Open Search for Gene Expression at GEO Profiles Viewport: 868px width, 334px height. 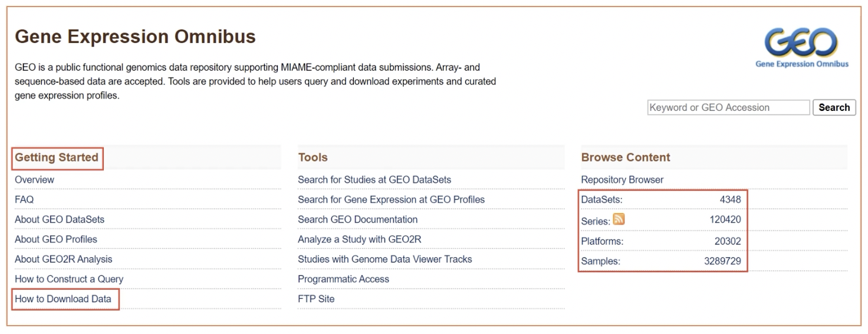(x=391, y=199)
